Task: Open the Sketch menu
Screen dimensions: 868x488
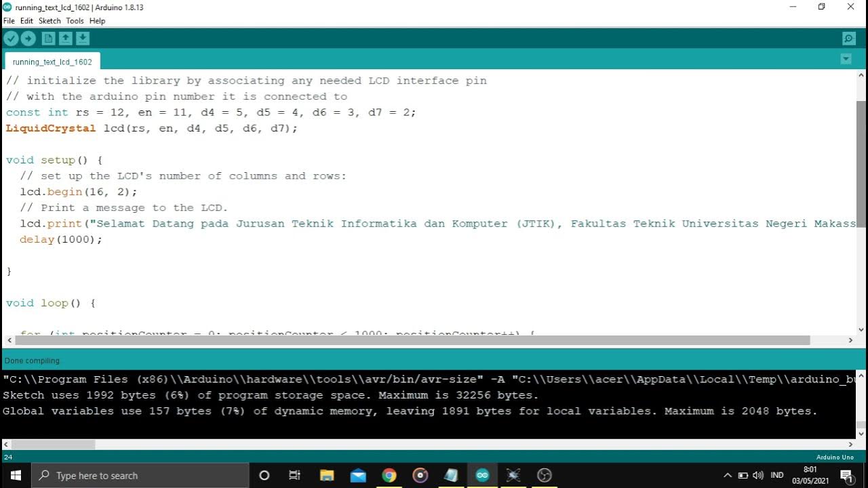Action: click(50, 21)
